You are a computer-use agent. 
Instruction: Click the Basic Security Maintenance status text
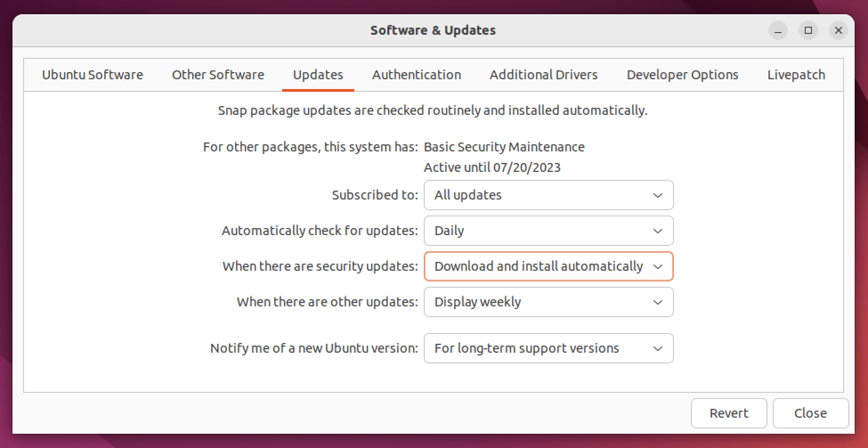504,147
